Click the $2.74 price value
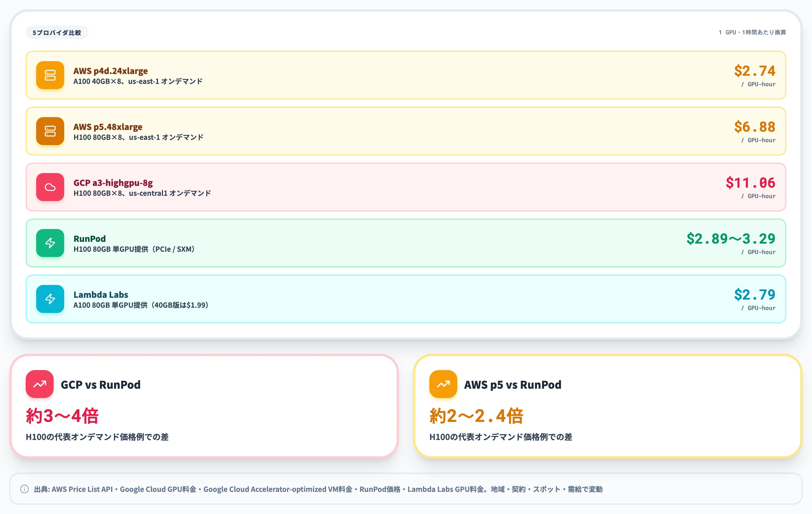This screenshot has width=812, height=514. coord(755,71)
